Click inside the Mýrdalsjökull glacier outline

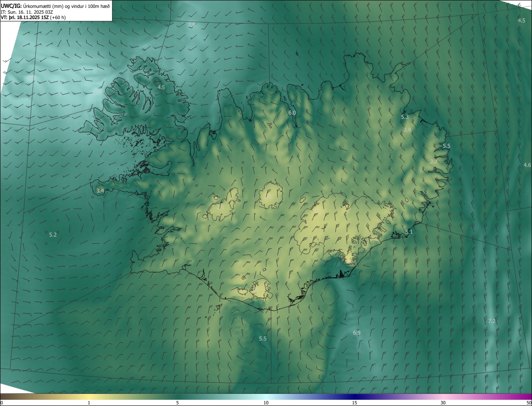pyautogui.click(x=261, y=289)
